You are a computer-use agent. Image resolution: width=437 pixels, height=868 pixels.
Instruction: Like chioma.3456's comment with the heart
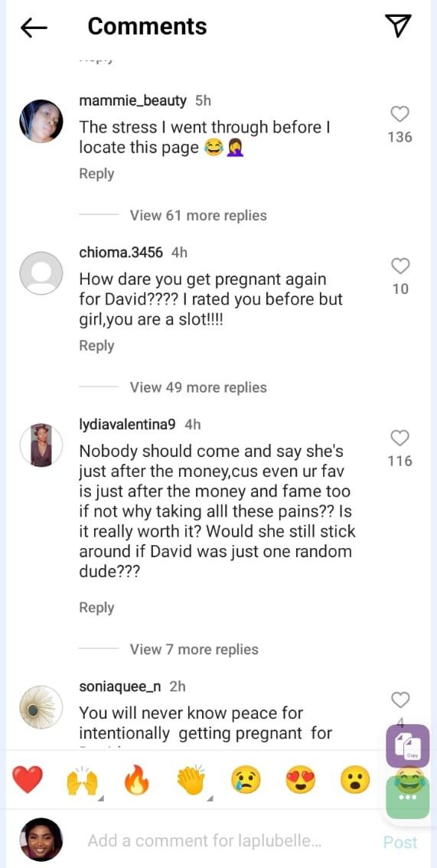tap(400, 266)
